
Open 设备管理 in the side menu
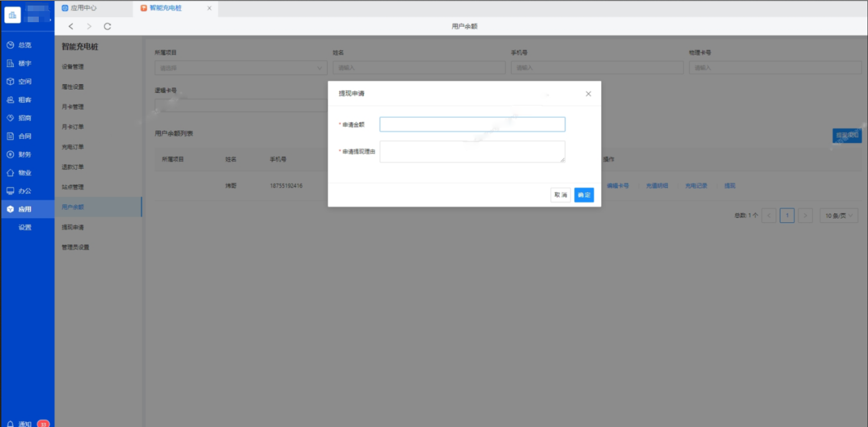tap(73, 67)
